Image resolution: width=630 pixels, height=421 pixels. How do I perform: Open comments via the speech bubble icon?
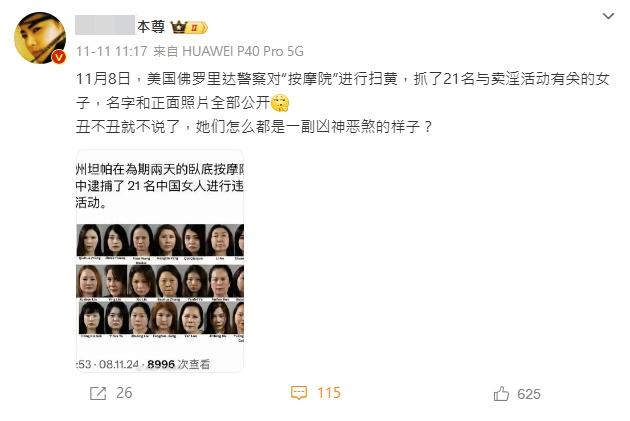[x=299, y=393]
